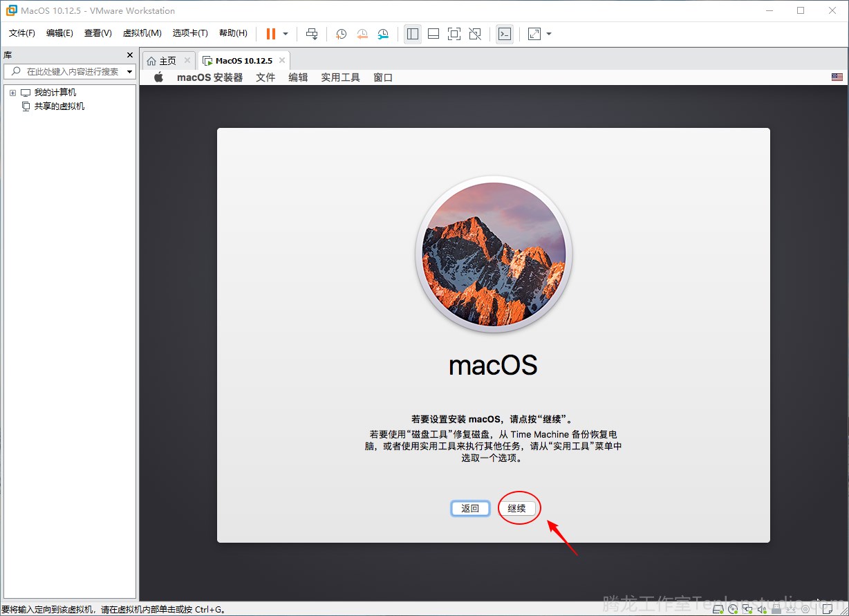Open the power options dropdown arrow
Image resolution: width=849 pixels, height=616 pixels.
pos(286,34)
